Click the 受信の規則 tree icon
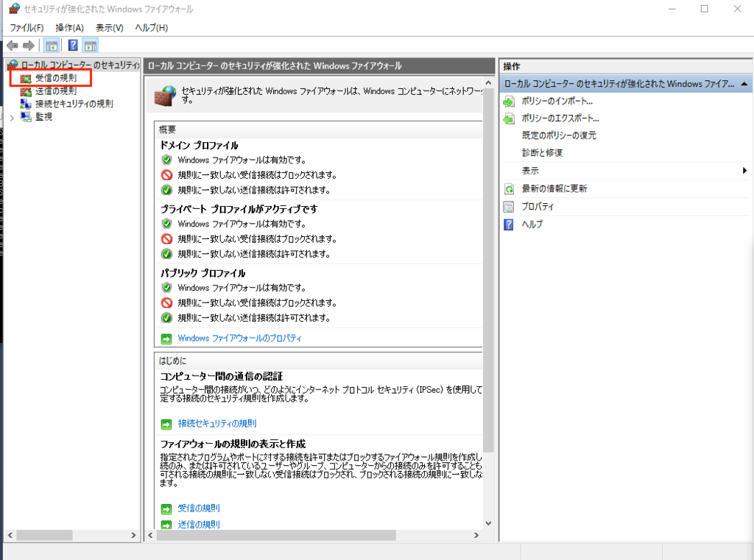The height and width of the screenshot is (560, 754). pos(26,78)
